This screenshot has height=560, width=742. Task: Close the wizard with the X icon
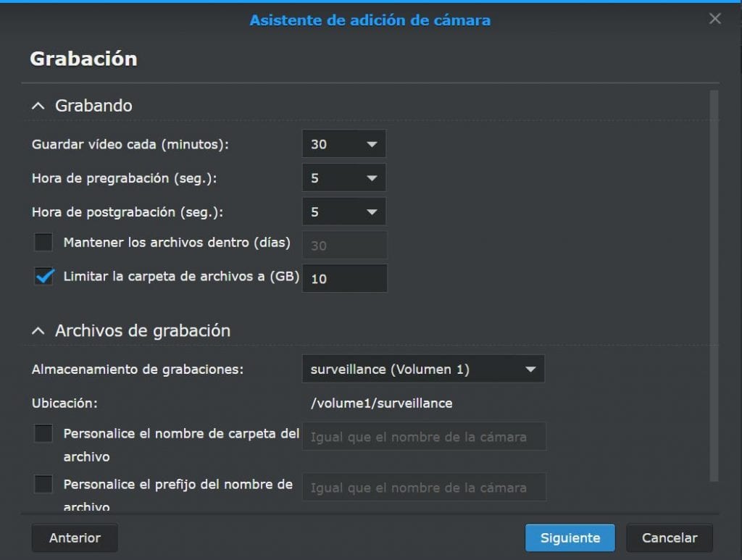click(x=714, y=19)
